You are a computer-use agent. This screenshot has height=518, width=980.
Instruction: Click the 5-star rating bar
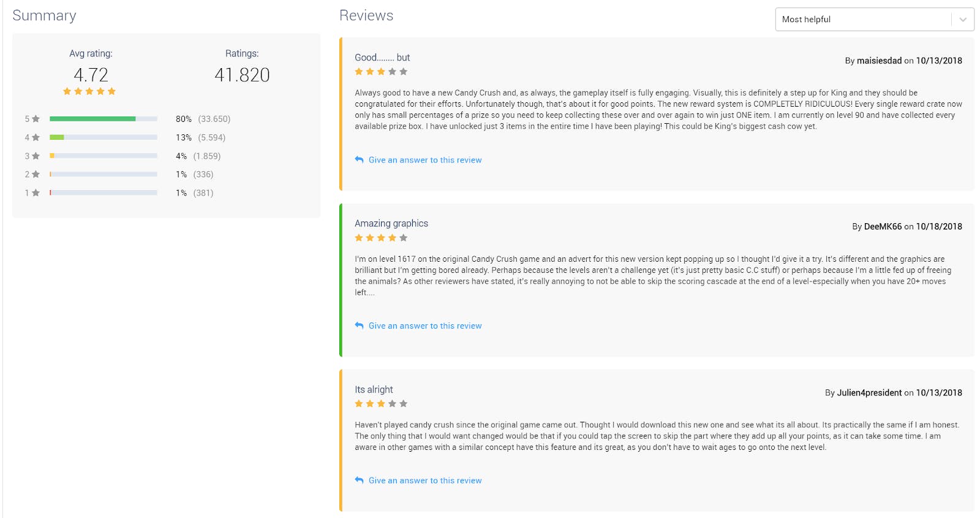tap(104, 119)
